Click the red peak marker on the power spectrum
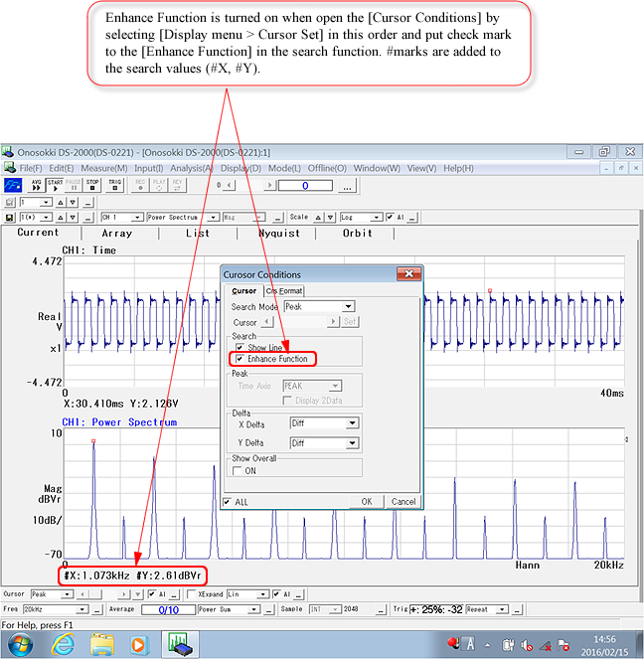The width and height of the screenshot is (644, 659). coord(93,441)
